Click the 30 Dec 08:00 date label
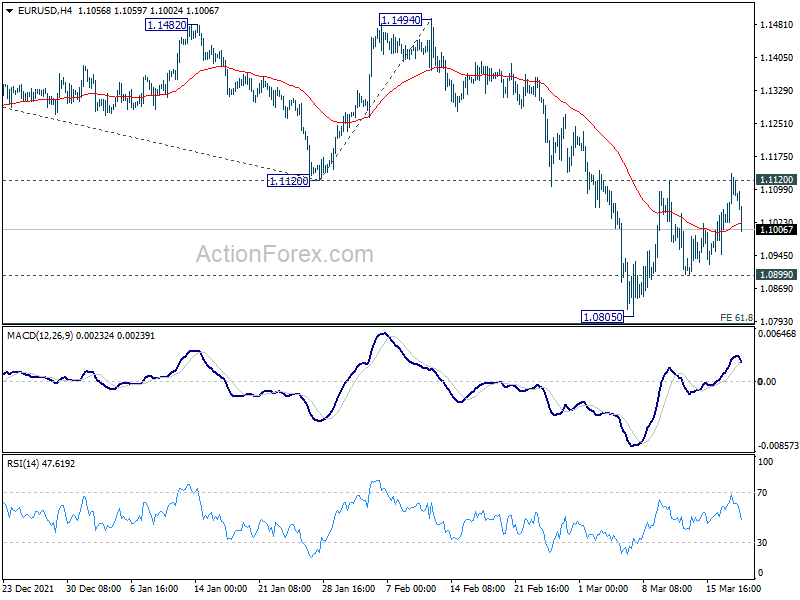Image resolution: width=800 pixels, height=600 pixels. pyautogui.click(x=93, y=589)
